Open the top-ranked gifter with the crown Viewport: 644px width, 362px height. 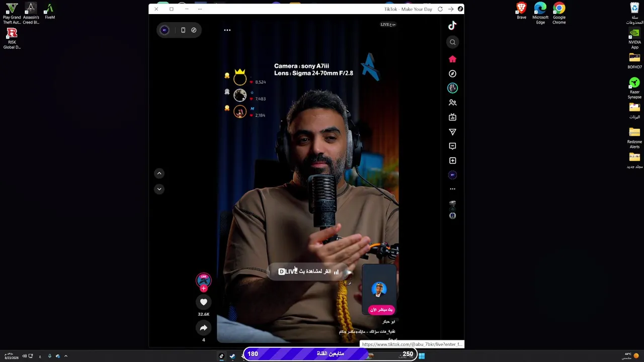240,79
